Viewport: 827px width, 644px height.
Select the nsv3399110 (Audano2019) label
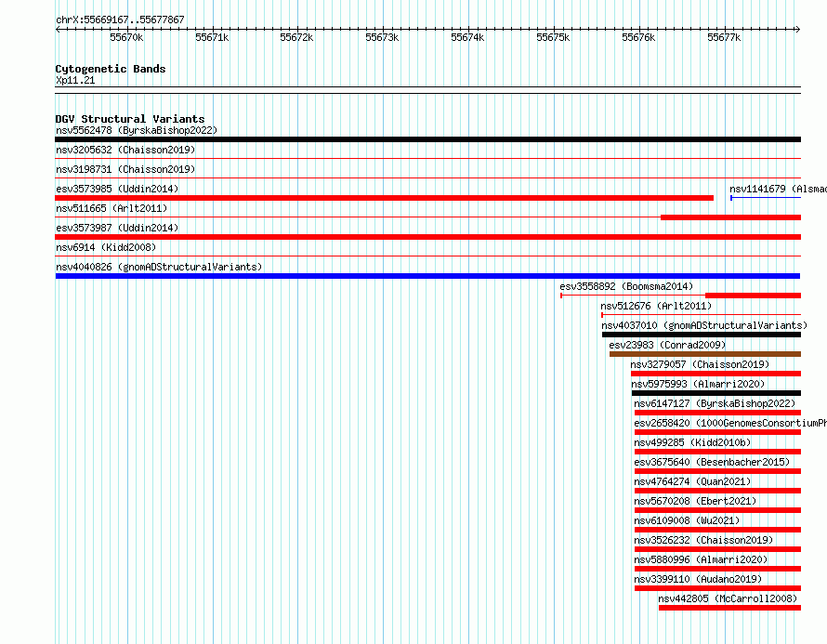click(698, 579)
